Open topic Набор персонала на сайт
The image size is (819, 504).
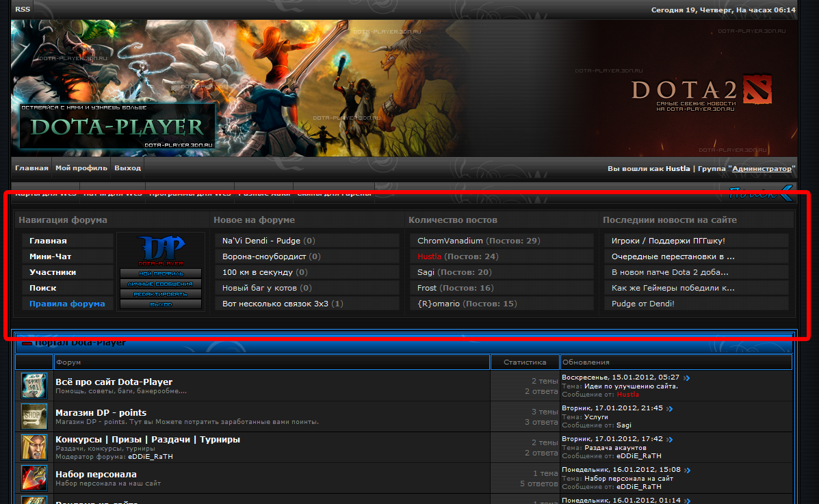click(629, 479)
